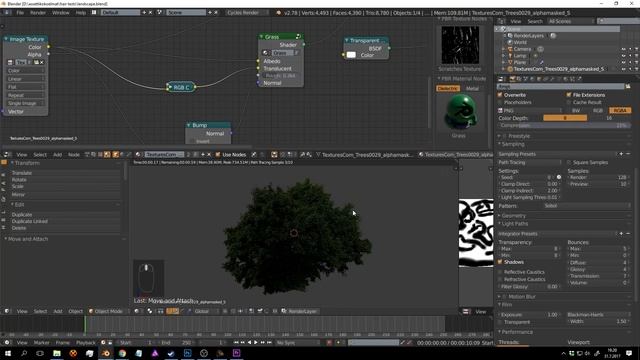
Task: Open the Sampling Presets dropdown
Action: click(x=557, y=154)
